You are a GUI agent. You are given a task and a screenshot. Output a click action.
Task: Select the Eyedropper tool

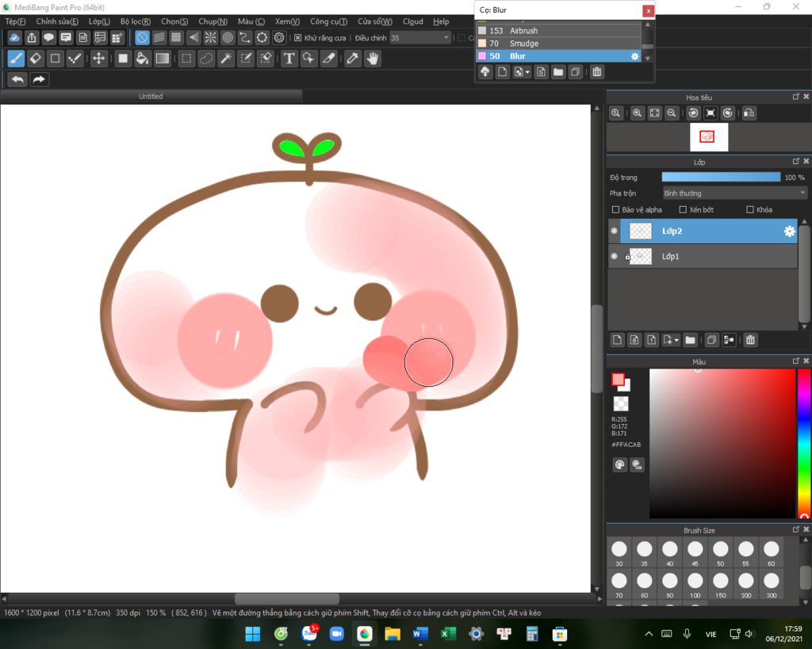353,59
